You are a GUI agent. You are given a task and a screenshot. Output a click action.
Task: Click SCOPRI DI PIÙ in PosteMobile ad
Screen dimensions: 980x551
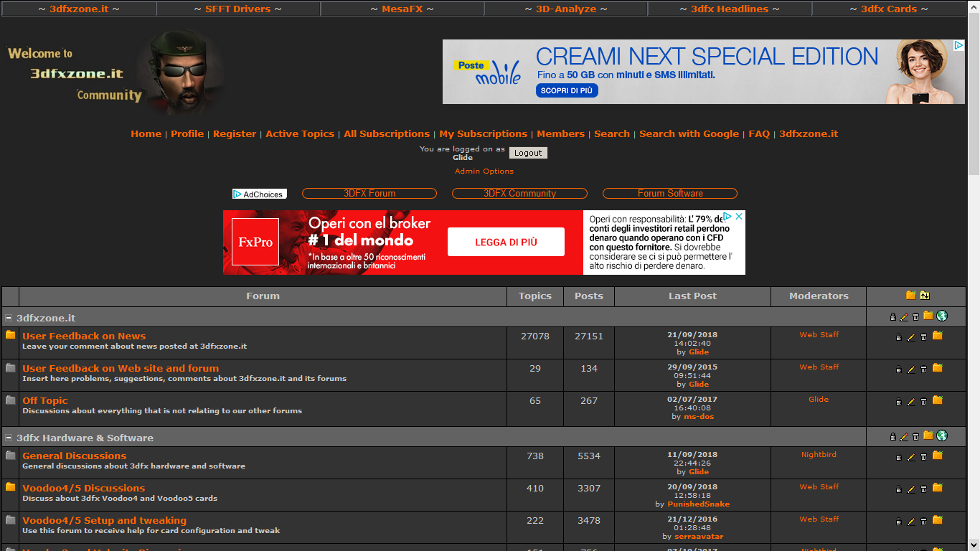pyautogui.click(x=567, y=90)
